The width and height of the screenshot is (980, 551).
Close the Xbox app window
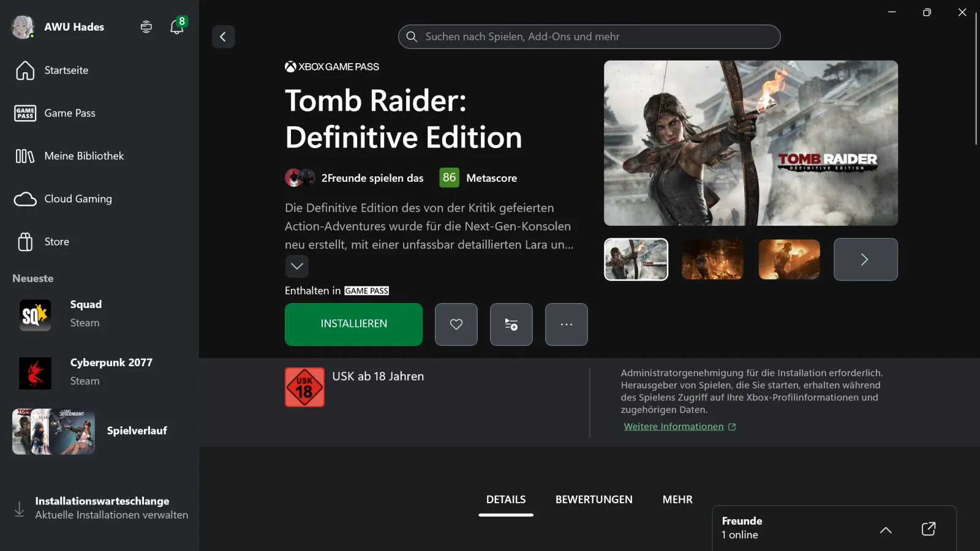coord(962,12)
